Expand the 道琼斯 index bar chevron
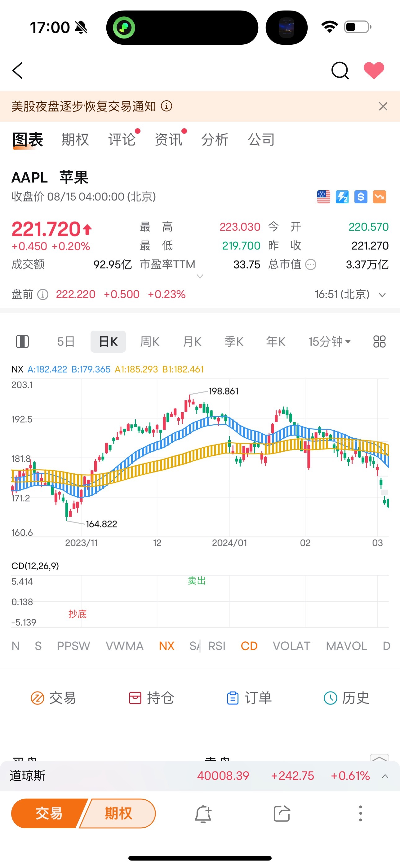The width and height of the screenshot is (400, 868). pos(385,776)
